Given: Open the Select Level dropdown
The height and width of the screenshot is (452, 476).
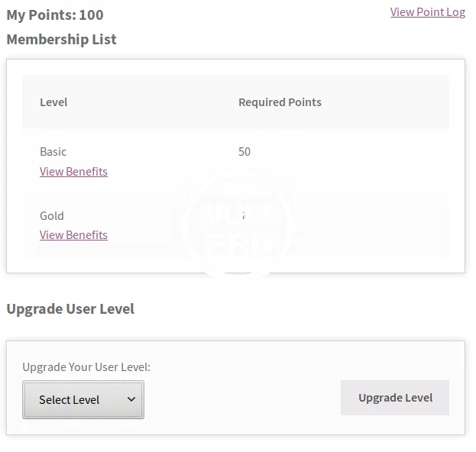Looking at the screenshot, I should coord(83,399).
